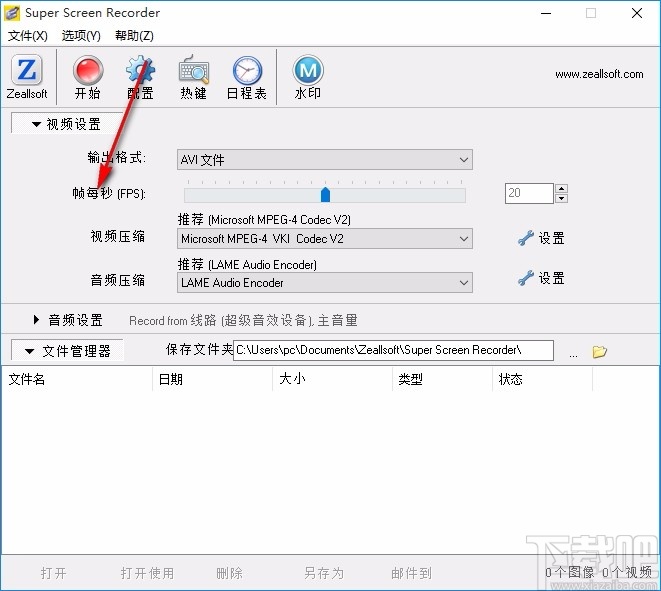Collapse the 文件管理器 section
Viewport: 661px width, 591px height.
(x=67, y=351)
